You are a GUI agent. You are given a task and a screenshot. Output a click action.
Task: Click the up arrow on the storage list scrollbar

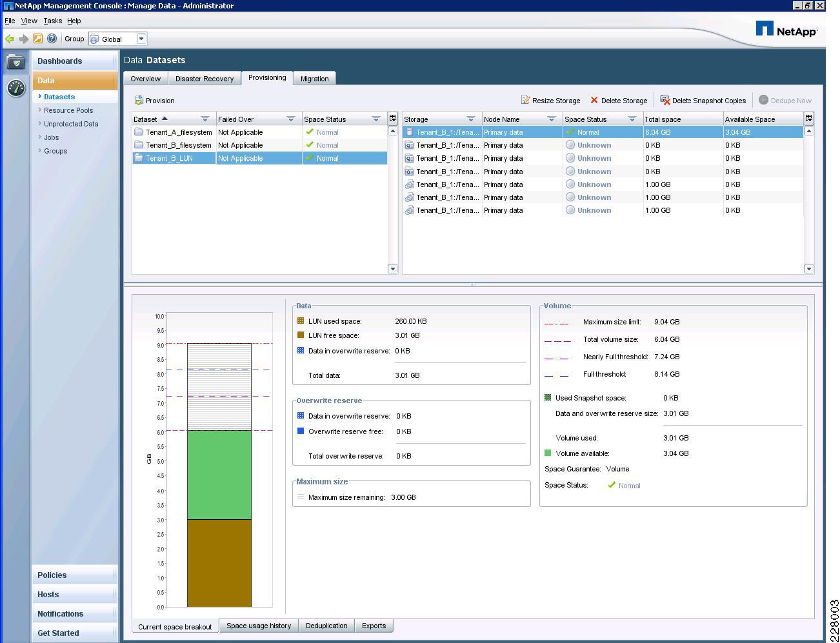pyautogui.click(x=809, y=131)
